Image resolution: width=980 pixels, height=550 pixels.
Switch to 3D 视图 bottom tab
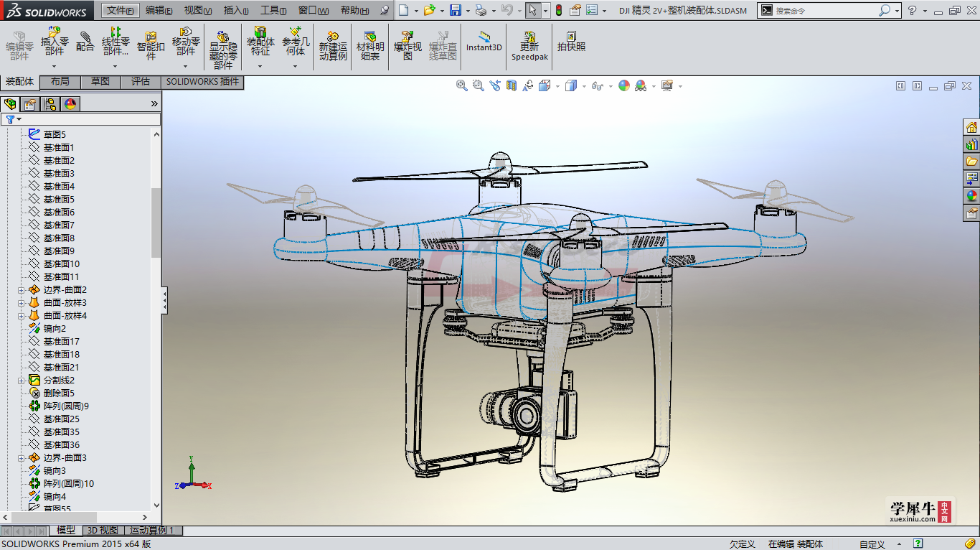pos(103,531)
